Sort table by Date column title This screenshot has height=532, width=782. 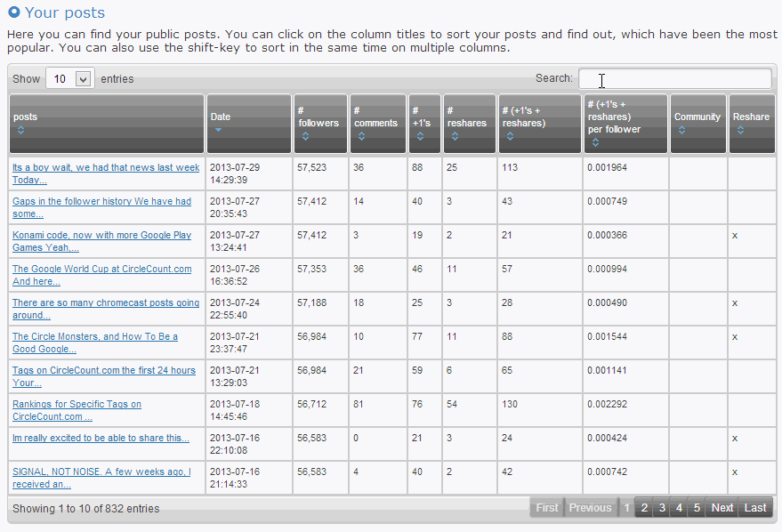[x=221, y=117]
